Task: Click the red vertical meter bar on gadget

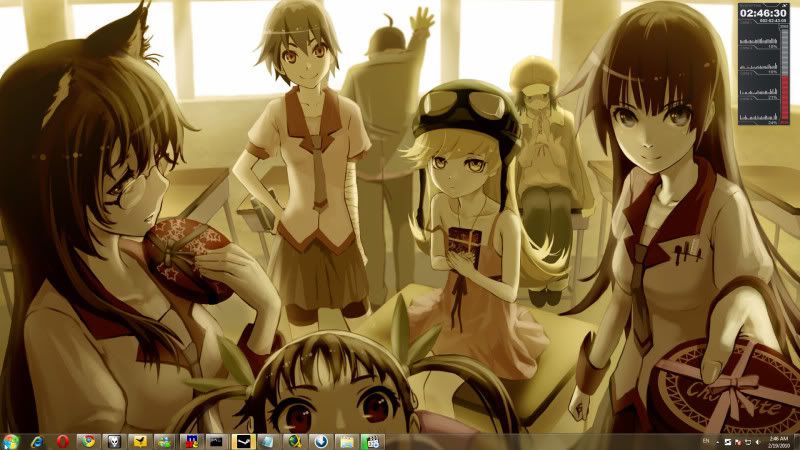Action: click(x=785, y=97)
